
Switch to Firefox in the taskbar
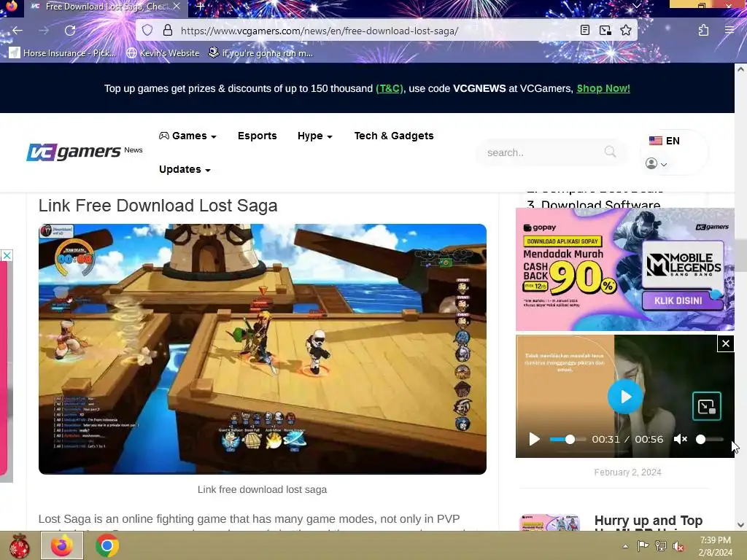(x=62, y=545)
